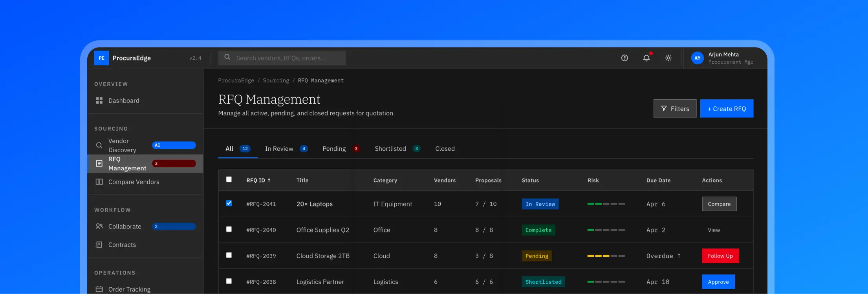Click the Compare Vendors columns icon
Image resolution: width=868 pixels, height=294 pixels.
click(x=99, y=182)
